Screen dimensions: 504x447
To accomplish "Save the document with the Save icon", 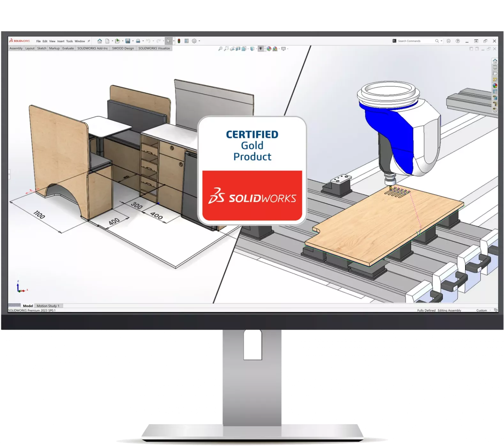I will click(x=128, y=41).
